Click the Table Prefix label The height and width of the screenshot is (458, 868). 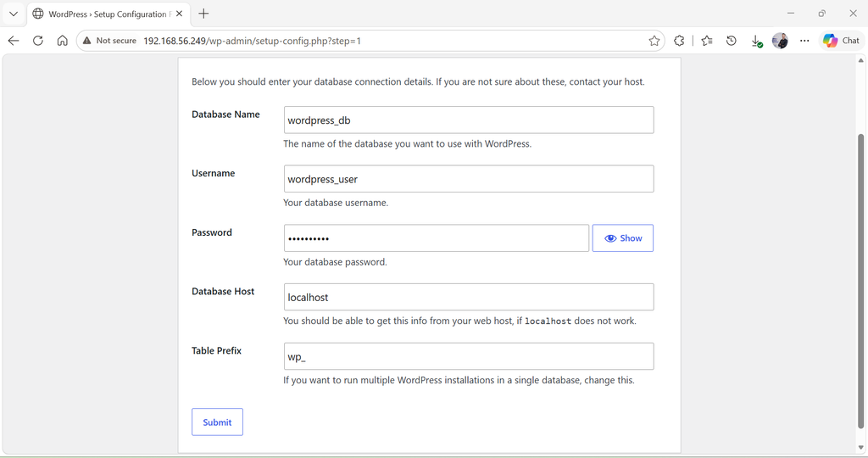tap(216, 350)
